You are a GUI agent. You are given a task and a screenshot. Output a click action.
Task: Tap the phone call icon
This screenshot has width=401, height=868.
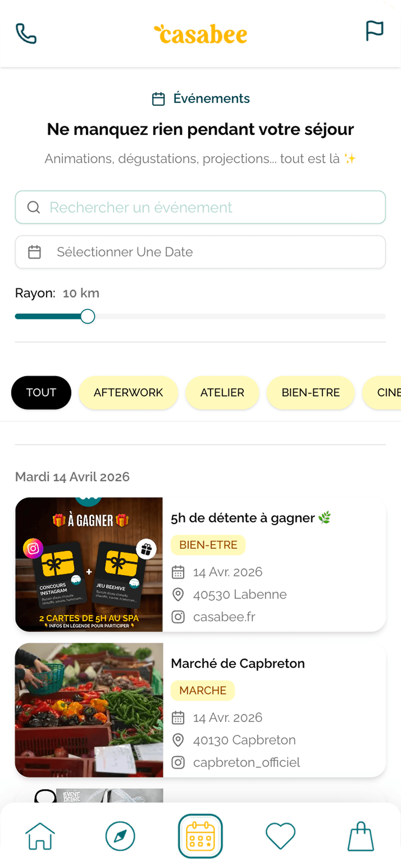[26, 34]
